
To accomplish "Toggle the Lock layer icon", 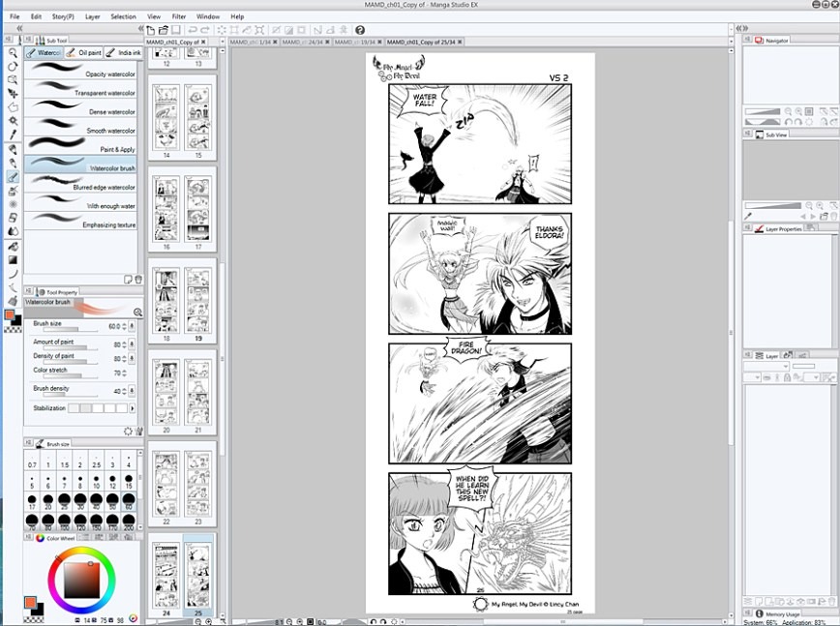I will pos(787,377).
